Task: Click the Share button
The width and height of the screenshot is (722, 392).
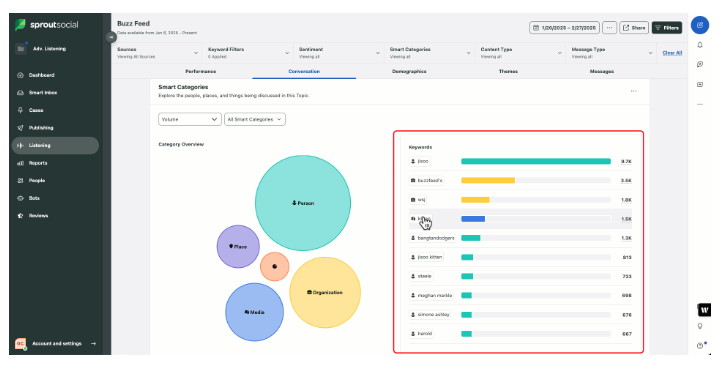Action: [x=634, y=28]
